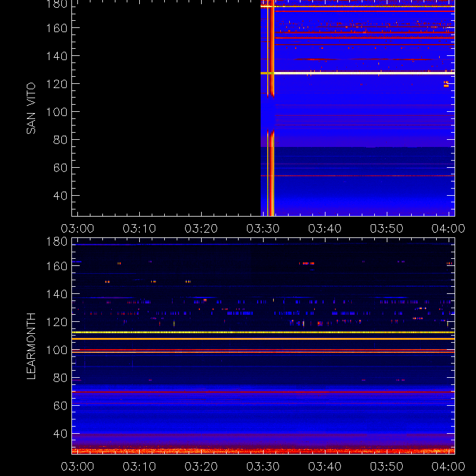Click 03:00 time label under San Vito plot

77,228
